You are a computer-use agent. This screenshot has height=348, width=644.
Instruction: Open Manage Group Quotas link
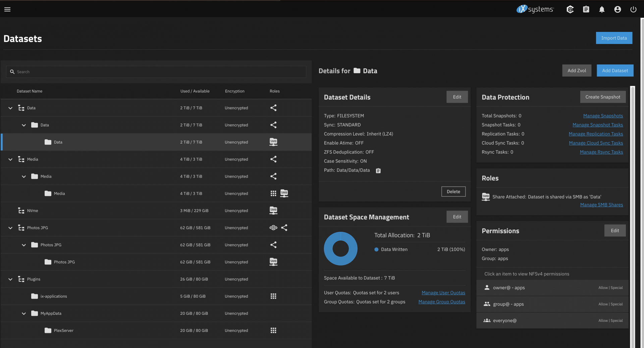[x=442, y=302]
